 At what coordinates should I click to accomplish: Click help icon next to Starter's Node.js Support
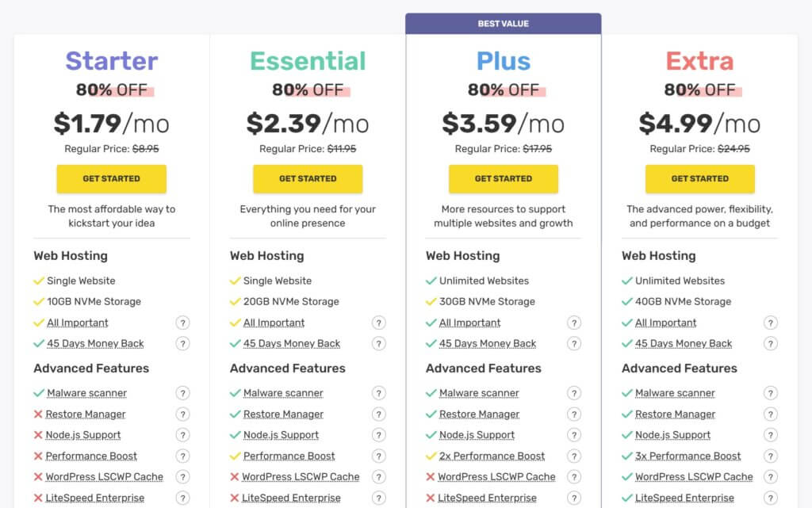coord(182,435)
